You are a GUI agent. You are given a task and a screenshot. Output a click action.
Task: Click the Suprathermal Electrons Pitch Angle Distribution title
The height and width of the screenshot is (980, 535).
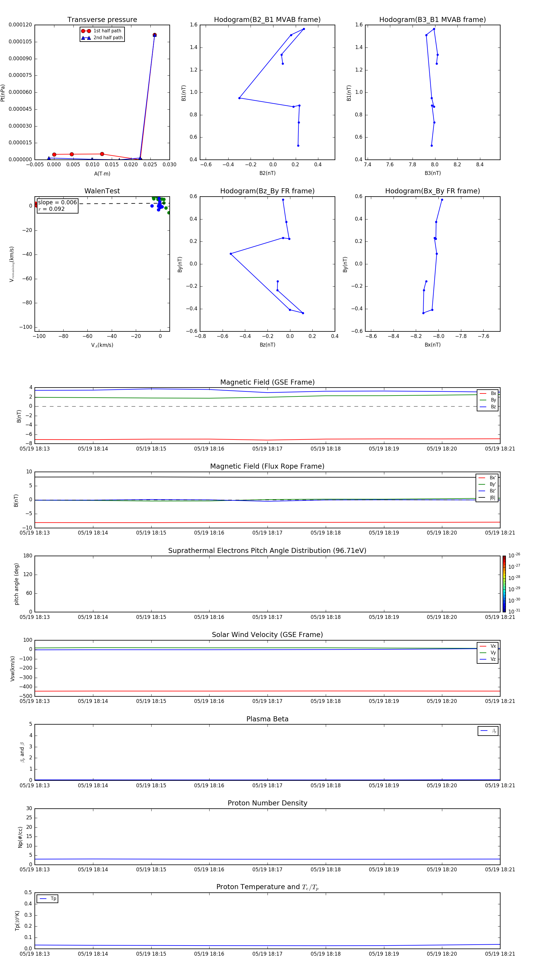click(x=267, y=551)
